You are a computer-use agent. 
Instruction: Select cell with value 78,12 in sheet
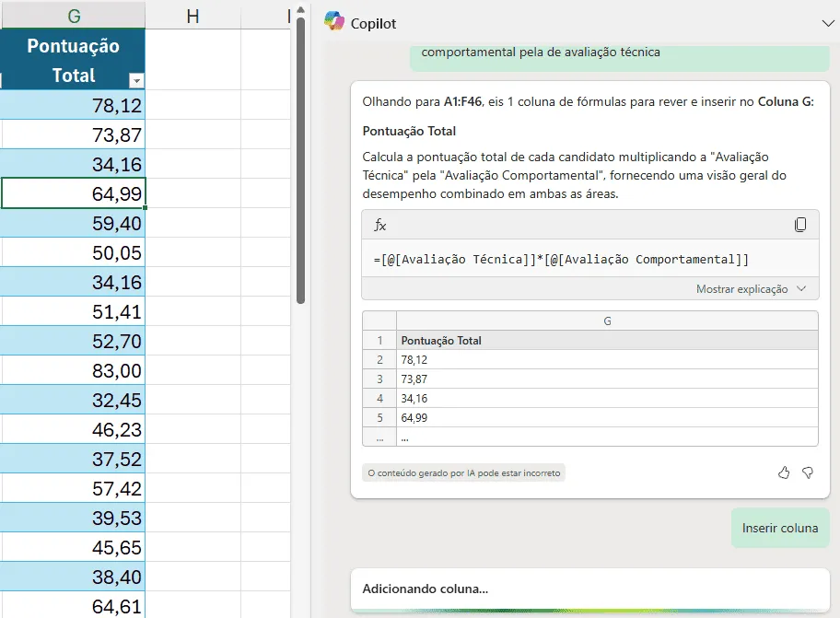coord(73,105)
